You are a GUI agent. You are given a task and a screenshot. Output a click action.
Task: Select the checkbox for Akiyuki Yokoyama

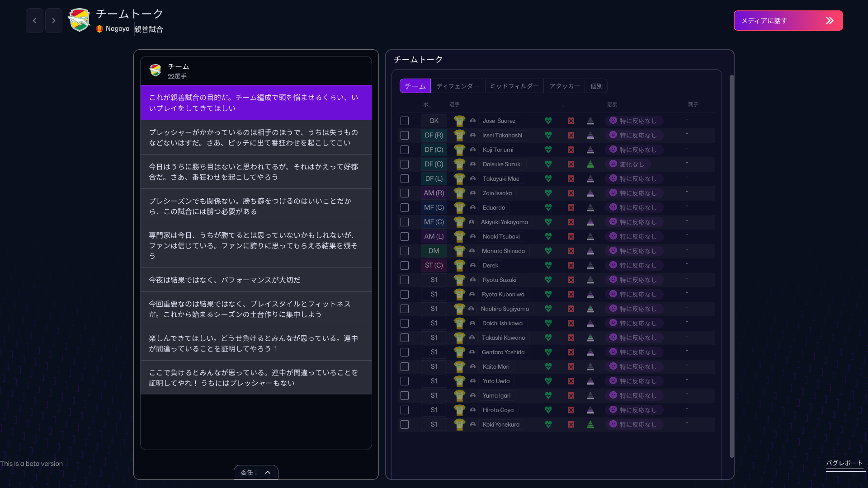point(405,222)
